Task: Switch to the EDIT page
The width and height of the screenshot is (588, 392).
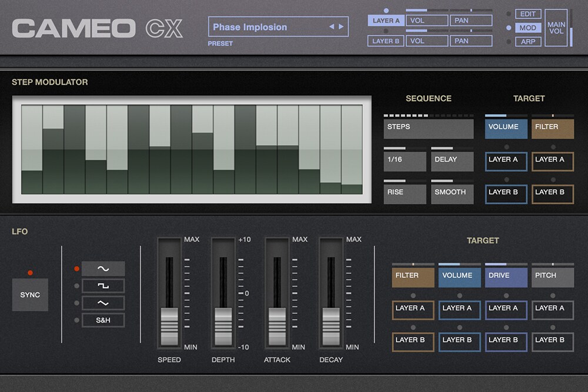Action: pyautogui.click(x=527, y=14)
